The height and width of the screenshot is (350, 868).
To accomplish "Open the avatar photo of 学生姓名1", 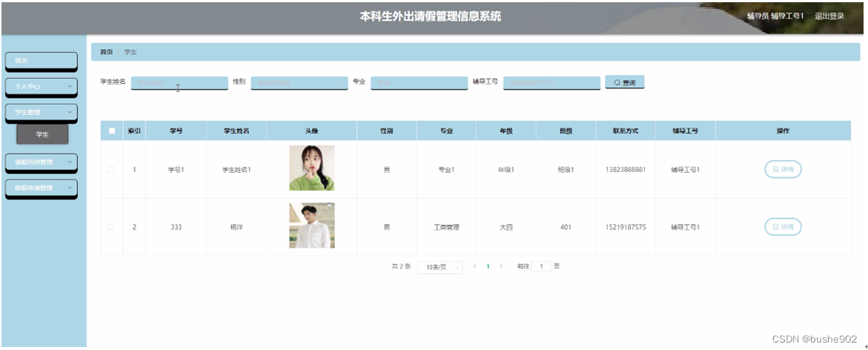I will pos(311,168).
